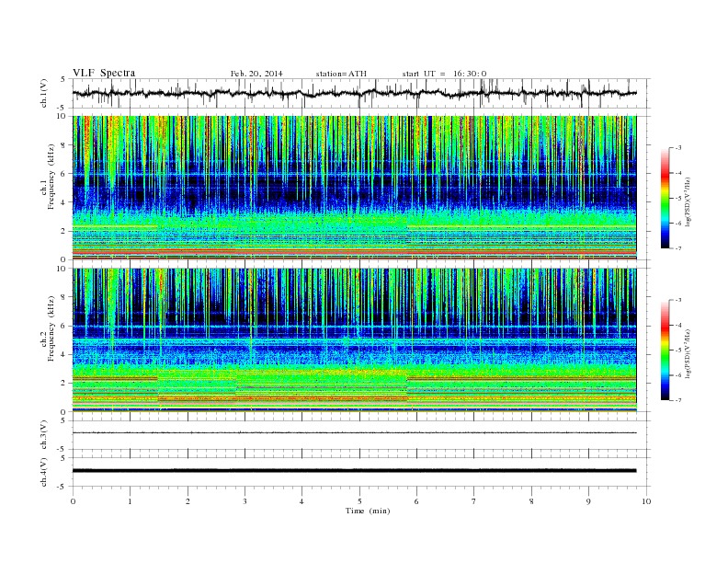
Task: Select the 'start UT = 16:30:0' text
Action: 444,74
